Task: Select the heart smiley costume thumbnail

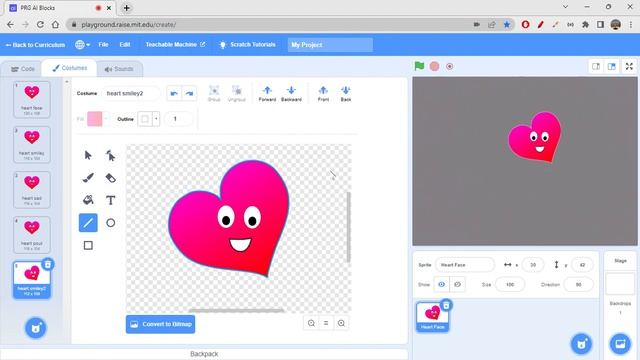Action: (32, 144)
